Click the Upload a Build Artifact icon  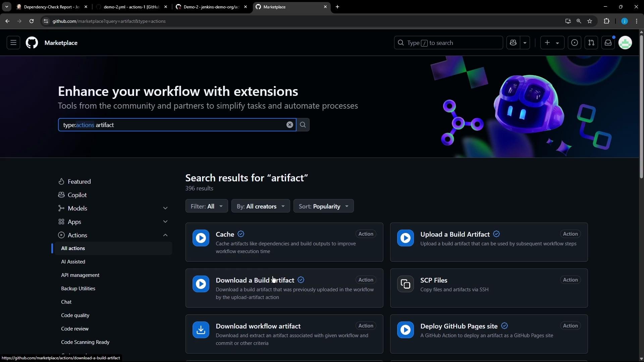pos(406,238)
